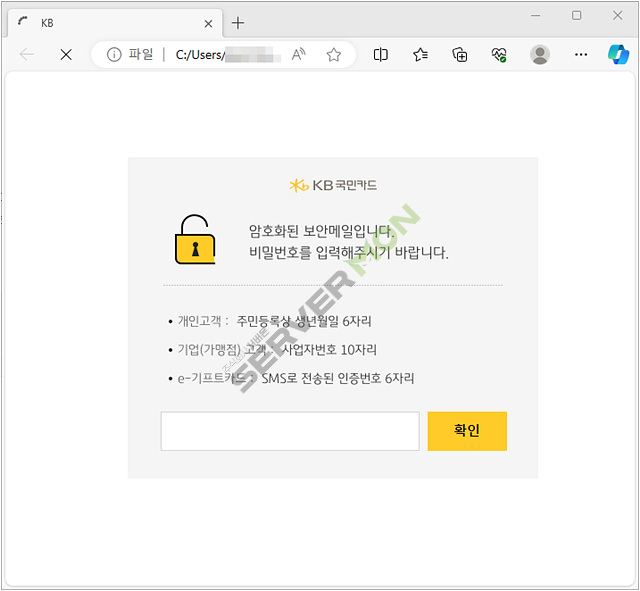Open the user profile avatar
640x591 pixels.
(540, 54)
